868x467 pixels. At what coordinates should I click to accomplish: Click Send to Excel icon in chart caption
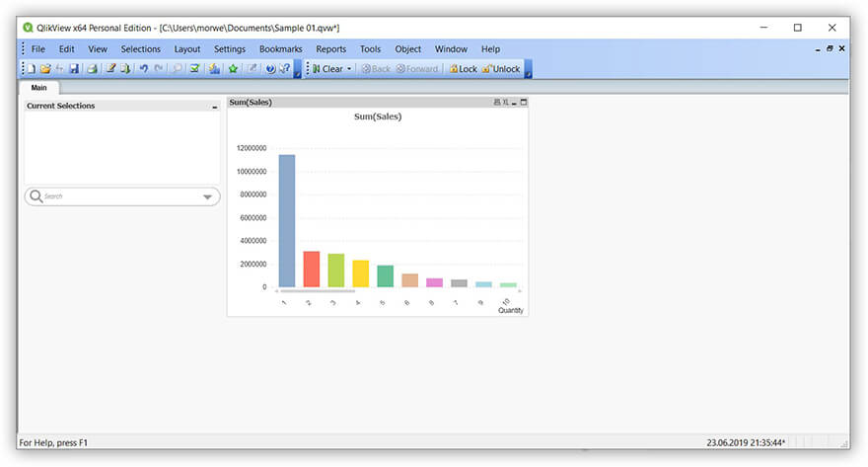coord(505,103)
